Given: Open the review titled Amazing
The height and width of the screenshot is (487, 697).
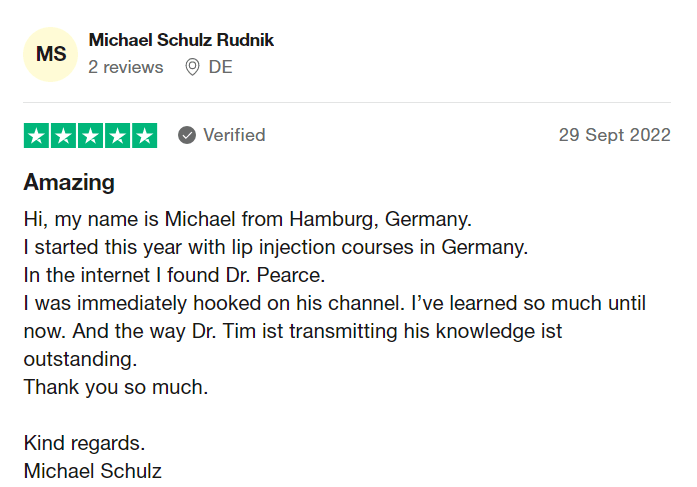Looking at the screenshot, I should pos(69,182).
